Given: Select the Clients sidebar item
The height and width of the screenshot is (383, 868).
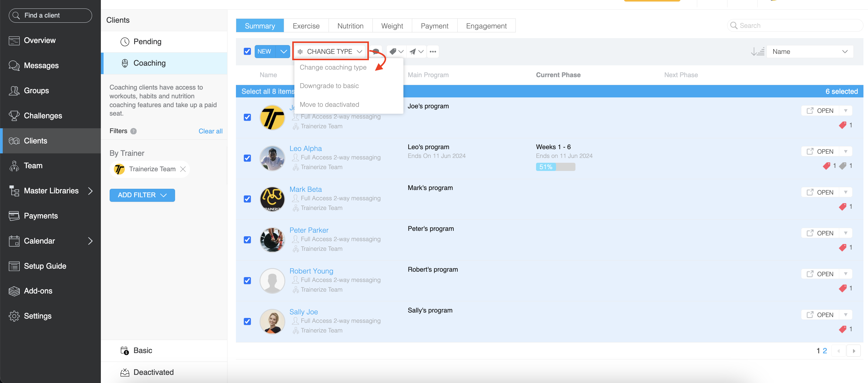Looking at the screenshot, I should point(51,141).
